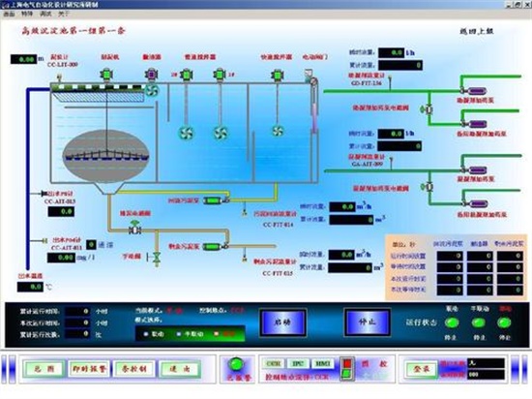Choose the 半联动 semi-linked mode radio button
This screenshot has width=532, height=399.
point(179,334)
